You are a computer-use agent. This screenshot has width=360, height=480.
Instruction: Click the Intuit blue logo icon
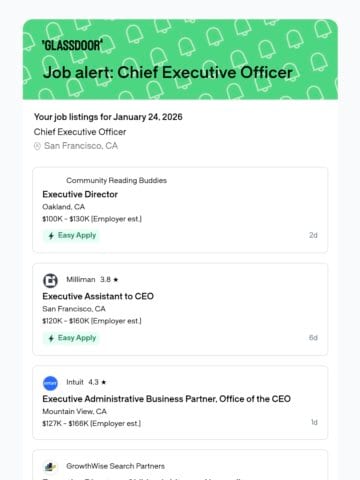(x=50, y=383)
